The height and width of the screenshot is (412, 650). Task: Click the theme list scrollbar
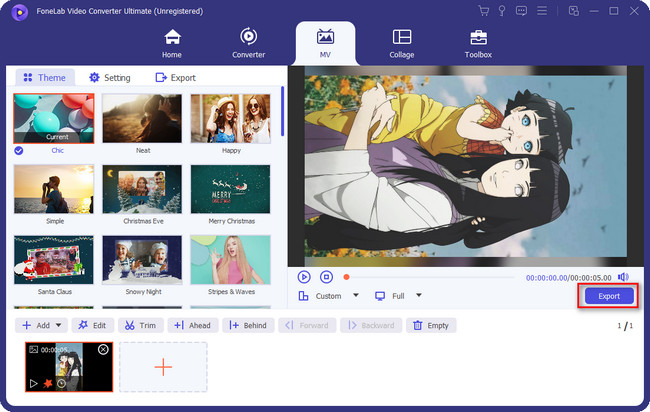pos(283,111)
